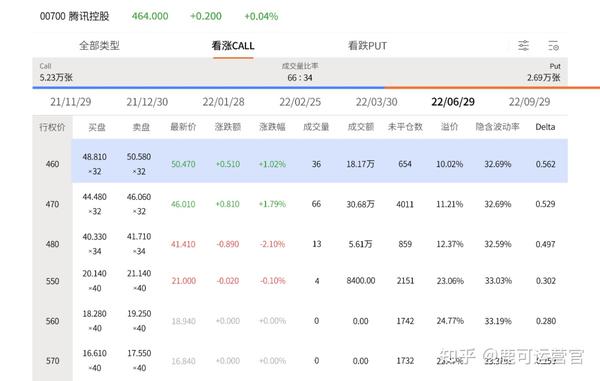Click turnover value 18.17万
The image size is (600, 381).
(360, 164)
